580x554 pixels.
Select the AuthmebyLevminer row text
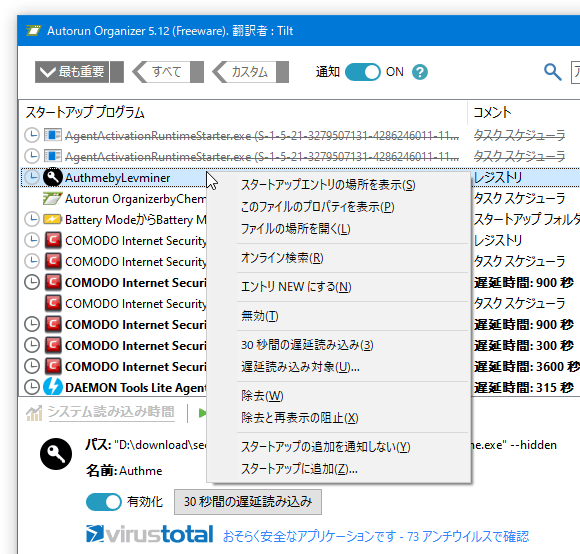(x=118, y=178)
